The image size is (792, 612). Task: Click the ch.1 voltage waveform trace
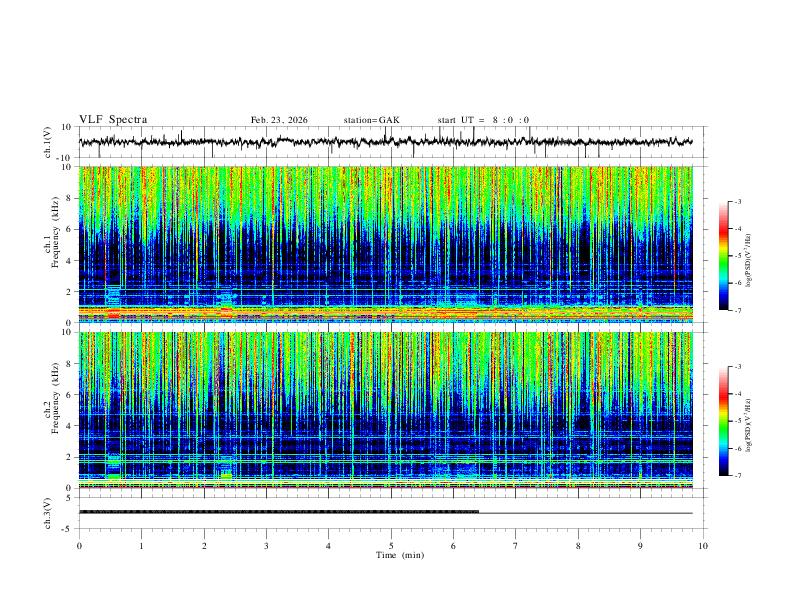385,142
